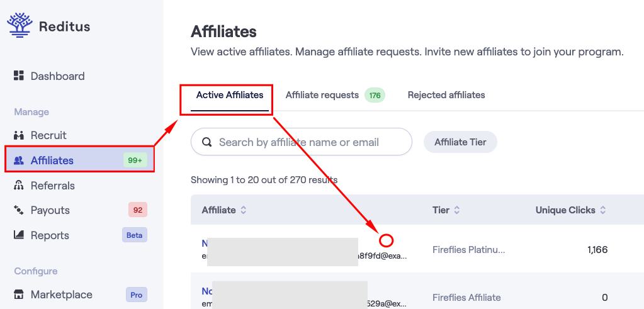Click the Recruit people icon
644x309 pixels.
[19, 135]
